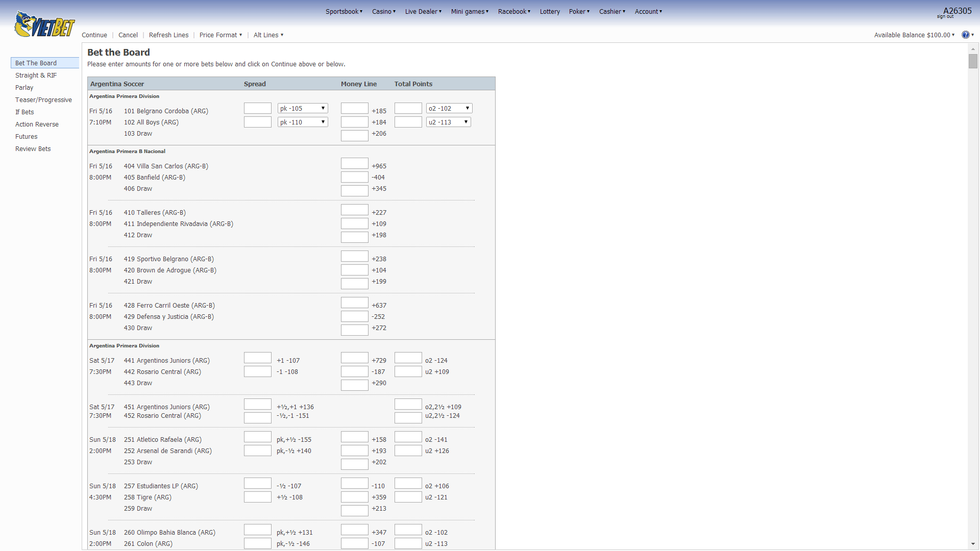This screenshot has width=980, height=551.
Task: Click the scrollbar up arrow
Action: pos(973,48)
